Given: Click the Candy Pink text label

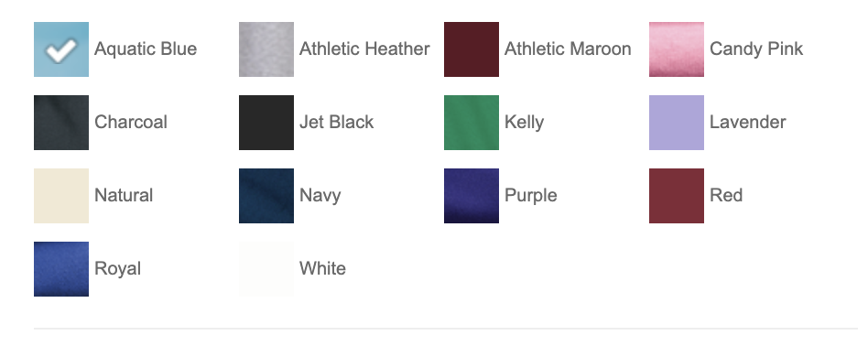Looking at the screenshot, I should [x=756, y=49].
